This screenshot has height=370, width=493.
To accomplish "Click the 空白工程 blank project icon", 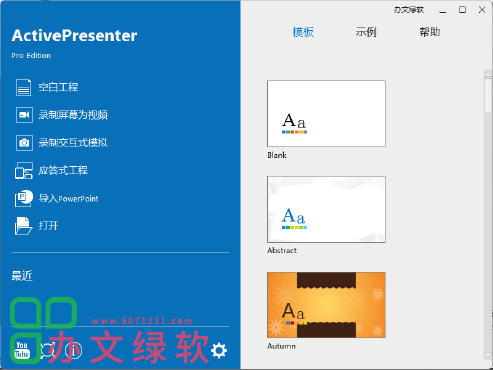I will [23, 87].
